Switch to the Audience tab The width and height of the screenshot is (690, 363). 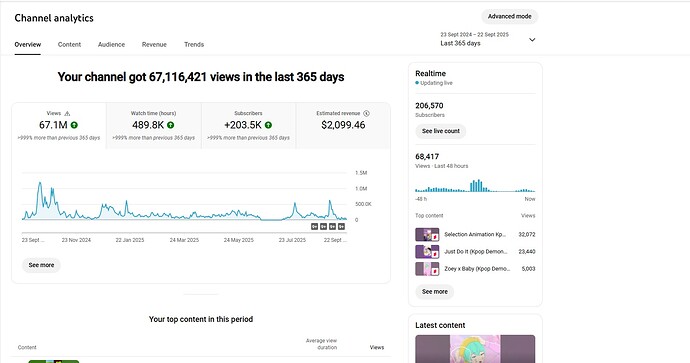tap(111, 44)
